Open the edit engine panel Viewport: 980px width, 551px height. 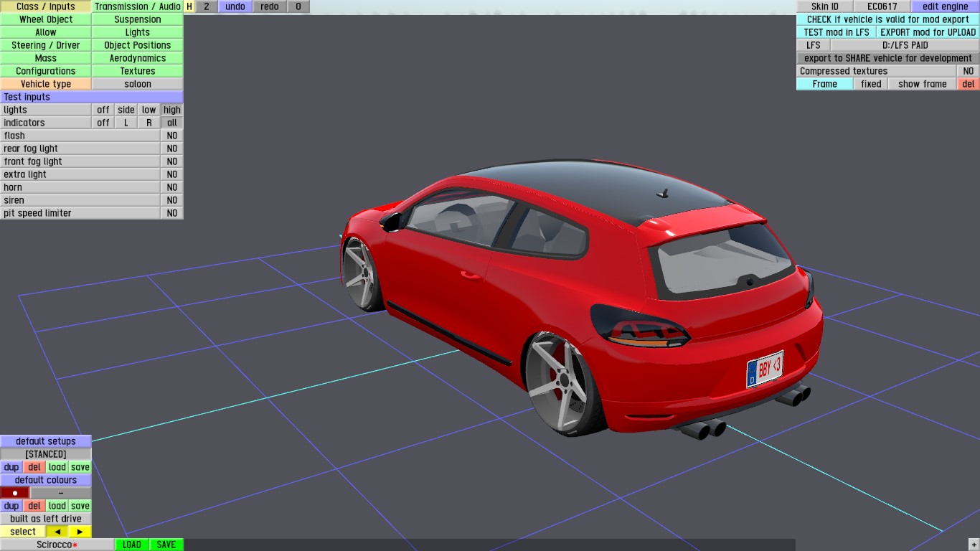tap(946, 6)
